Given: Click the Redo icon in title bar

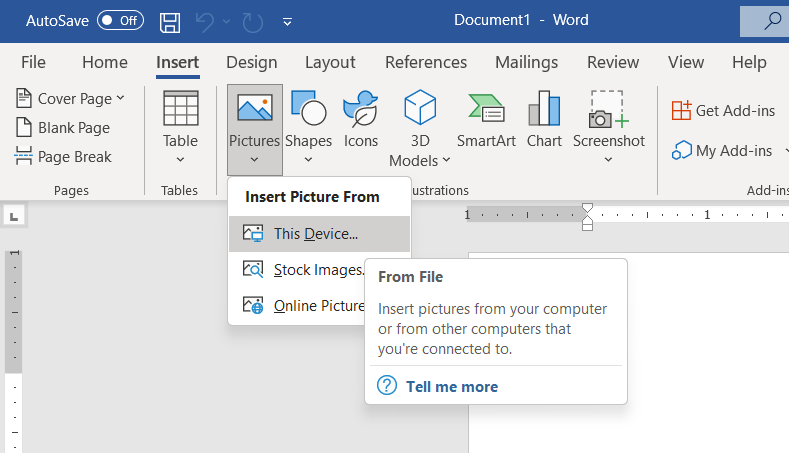Looking at the screenshot, I should coord(252,22).
